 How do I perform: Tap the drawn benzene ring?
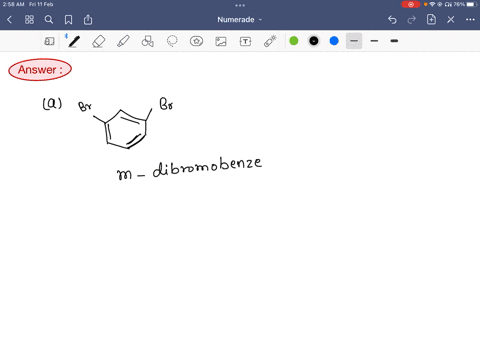pyautogui.click(x=125, y=128)
